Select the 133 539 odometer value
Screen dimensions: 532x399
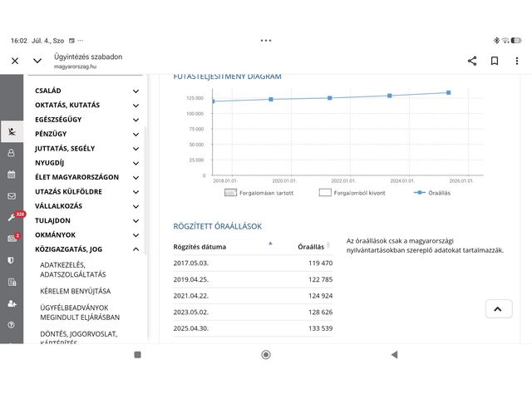[320, 328]
